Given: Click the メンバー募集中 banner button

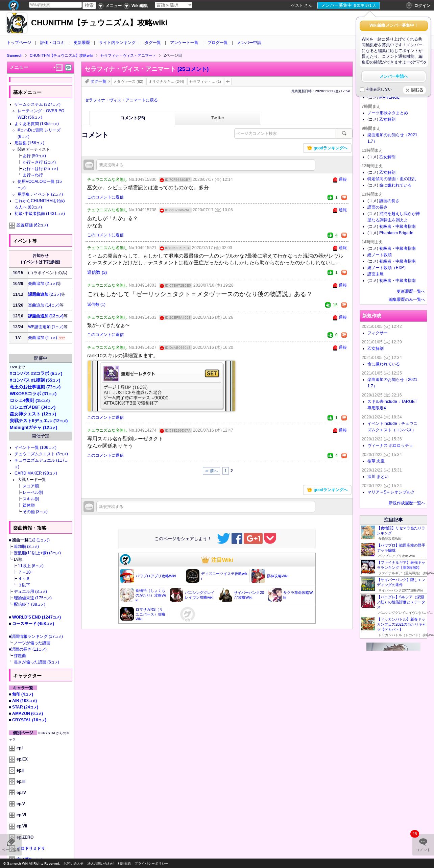Looking at the screenshot, I should pos(348,5).
